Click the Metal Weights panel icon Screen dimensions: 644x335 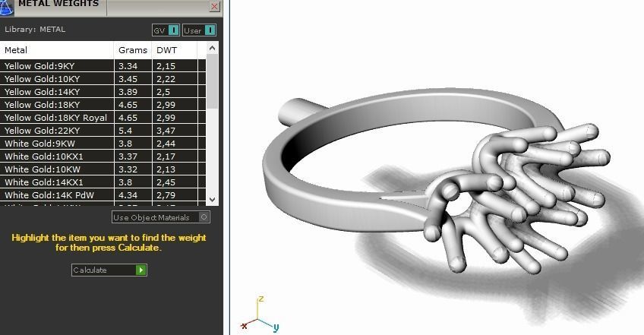(6, 8)
